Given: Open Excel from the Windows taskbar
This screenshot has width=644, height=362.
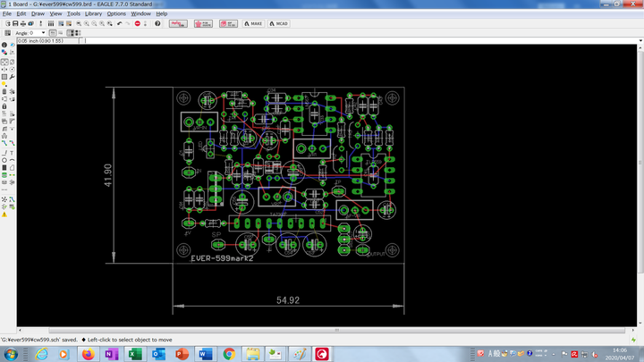Looking at the screenshot, I should [x=134, y=354].
